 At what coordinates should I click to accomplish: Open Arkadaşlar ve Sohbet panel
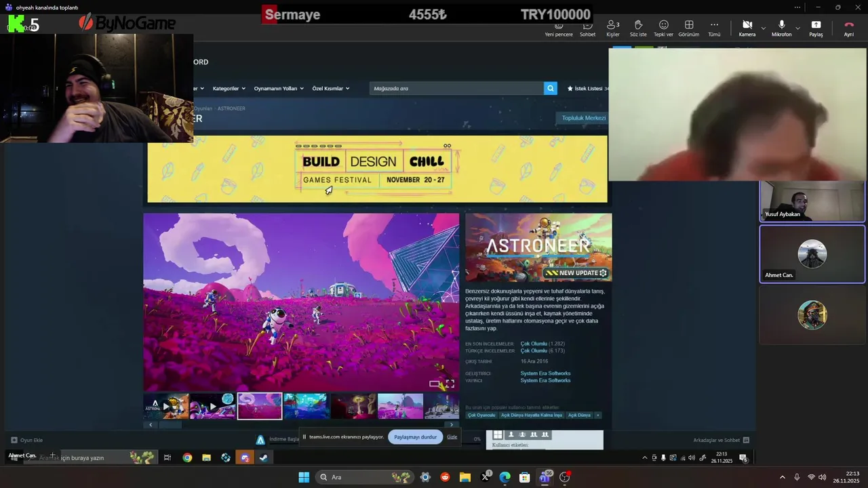point(721,440)
